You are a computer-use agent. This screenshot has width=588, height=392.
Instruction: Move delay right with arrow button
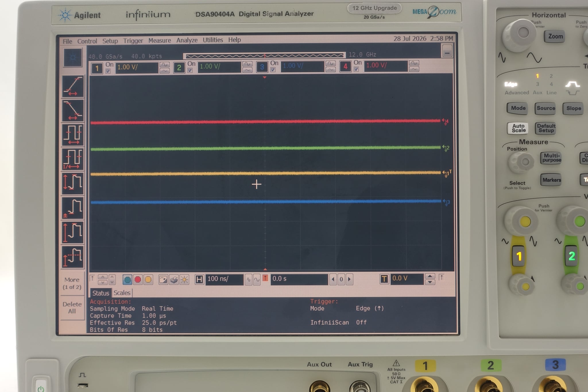pyautogui.click(x=349, y=279)
